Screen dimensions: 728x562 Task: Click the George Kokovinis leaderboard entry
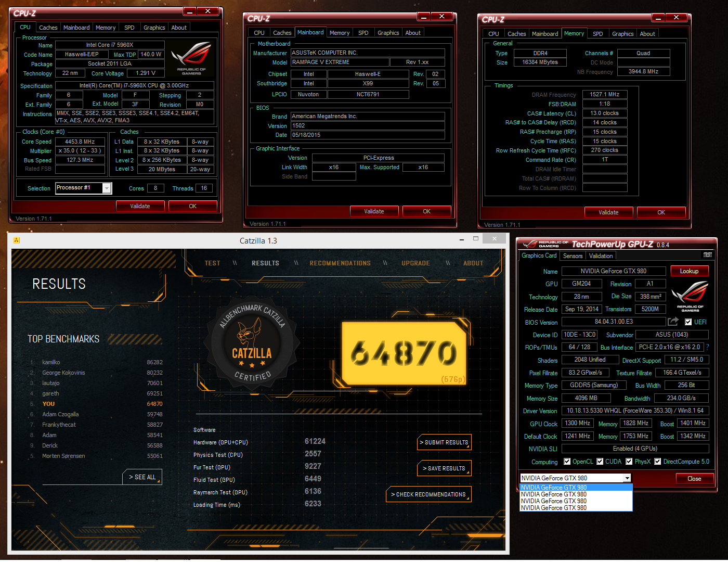coord(96,373)
